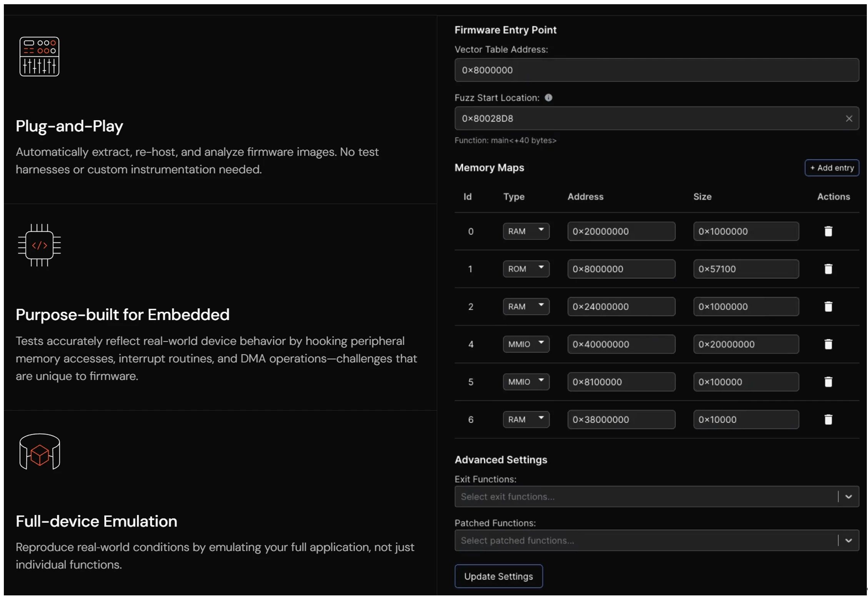Clear the Fuzz Start Location field
Viewport: 868px width, 600px height.
click(x=849, y=118)
